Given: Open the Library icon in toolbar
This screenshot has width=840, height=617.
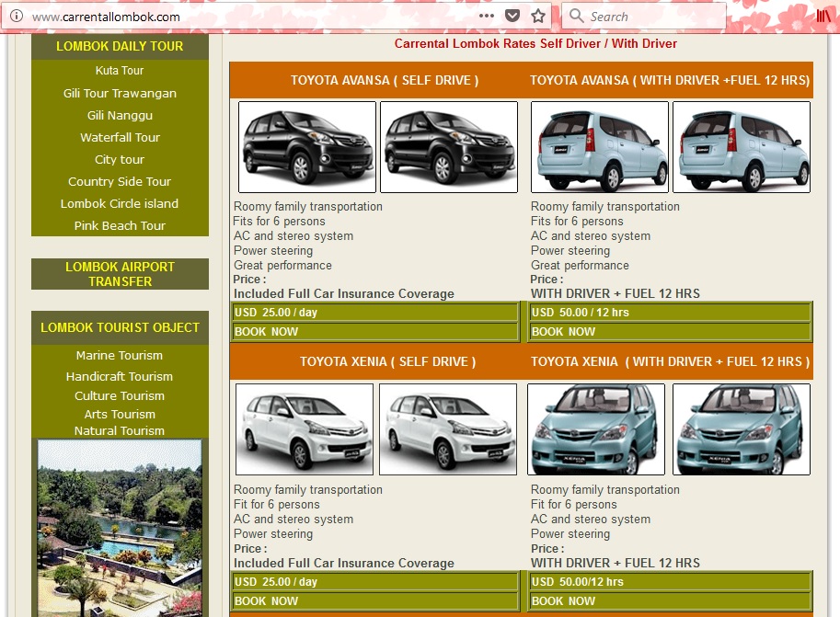Looking at the screenshot, I should (x=823, y=16).
